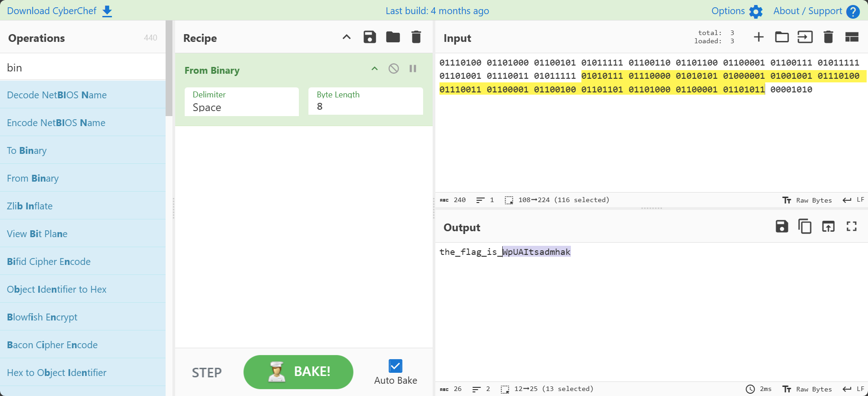Image resolution: width=868 pixels, height=396 pixels.
Task: Collapse the Recipe pane chevron
Action: point(346,37)
